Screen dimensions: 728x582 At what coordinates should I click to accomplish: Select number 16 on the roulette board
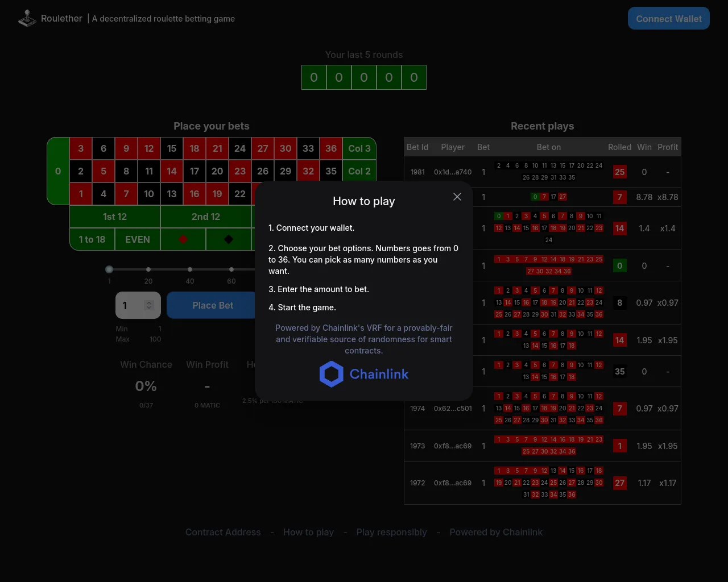pyautogui.click(x=195, y=194)
